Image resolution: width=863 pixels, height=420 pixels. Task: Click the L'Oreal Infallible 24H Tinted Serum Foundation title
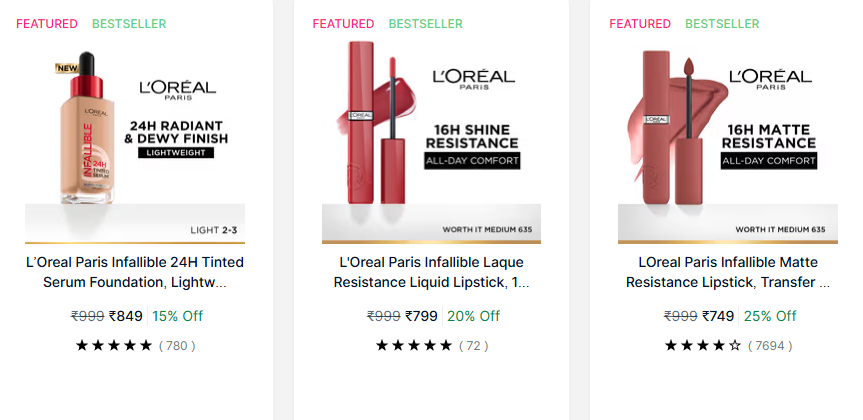(134, 272)
